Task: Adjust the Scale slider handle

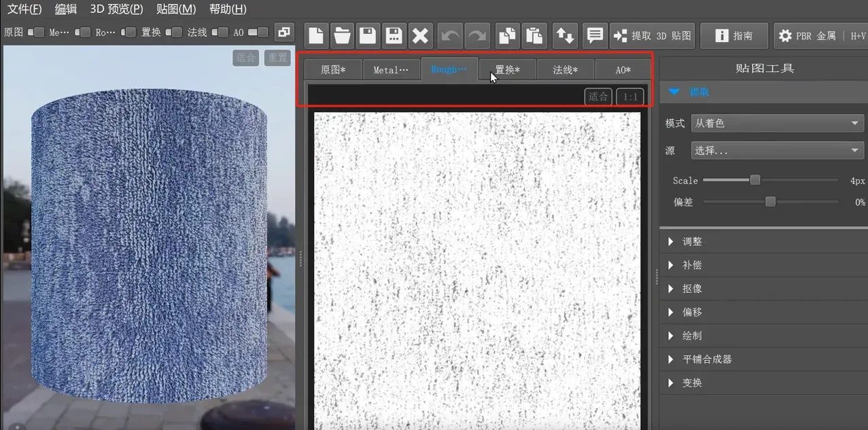Action: pos(755,180)
